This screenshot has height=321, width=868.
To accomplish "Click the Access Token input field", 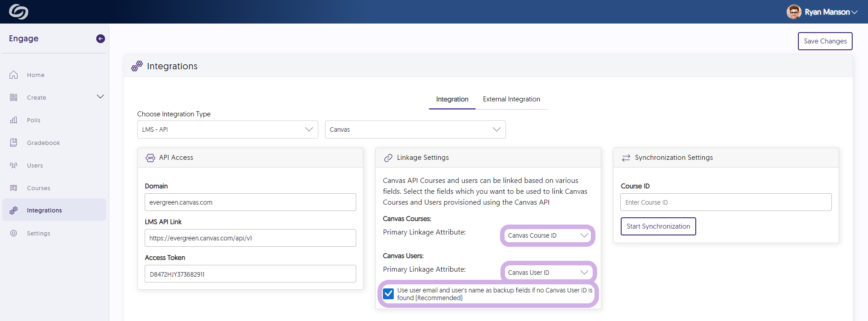I will click(x=250, y=274).
